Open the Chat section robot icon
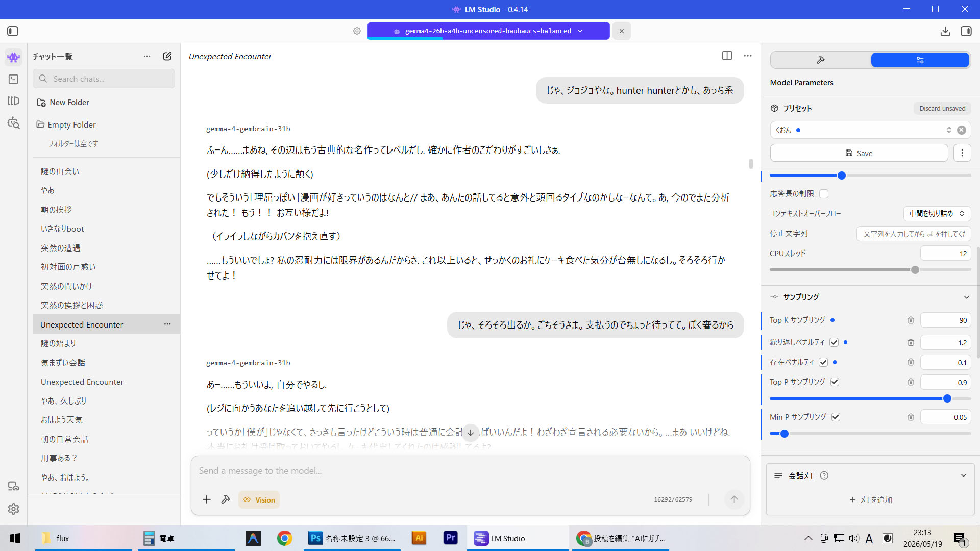The width and height of the screenshot is (980, 551). (14, 57)
